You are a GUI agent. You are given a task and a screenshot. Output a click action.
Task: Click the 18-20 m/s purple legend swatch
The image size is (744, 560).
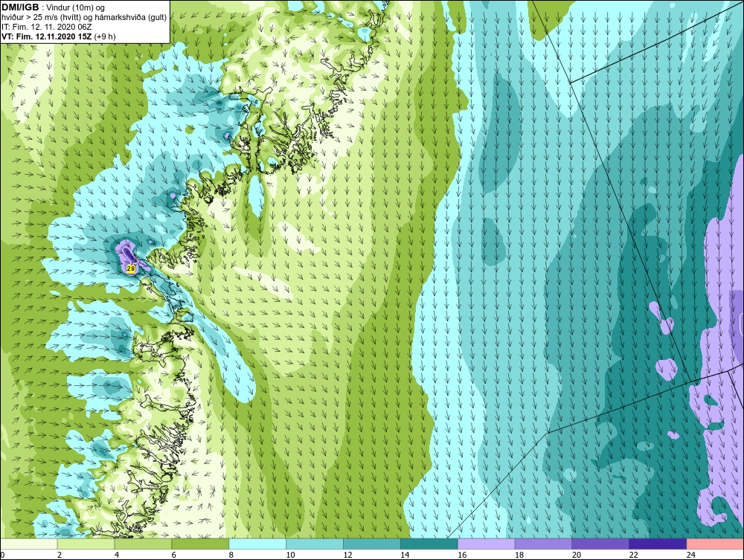pos(543,544)
